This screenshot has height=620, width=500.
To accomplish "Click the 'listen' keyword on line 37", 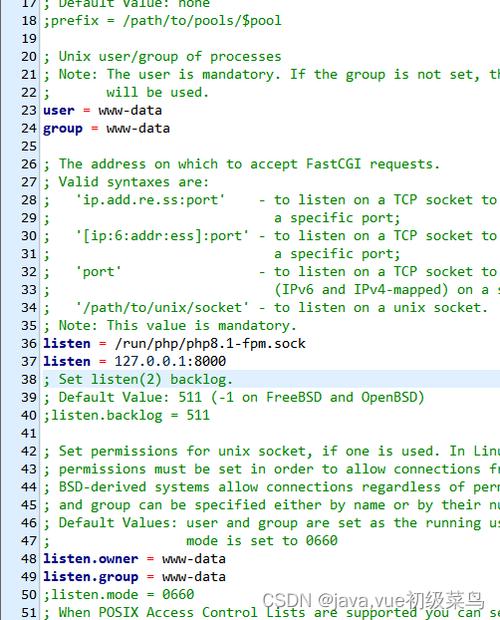I will pos(67,361).
